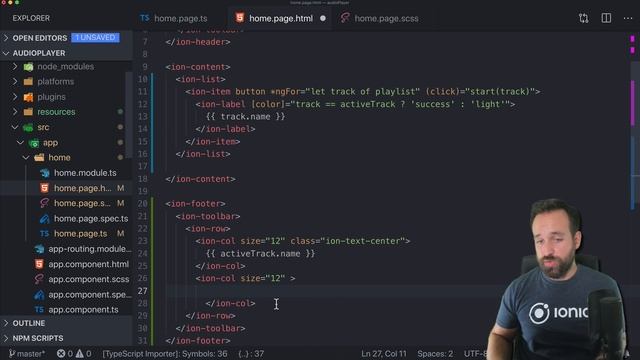Click the plugins folder icon
Viewport: 640px width, 360px height.
point(28,97)
